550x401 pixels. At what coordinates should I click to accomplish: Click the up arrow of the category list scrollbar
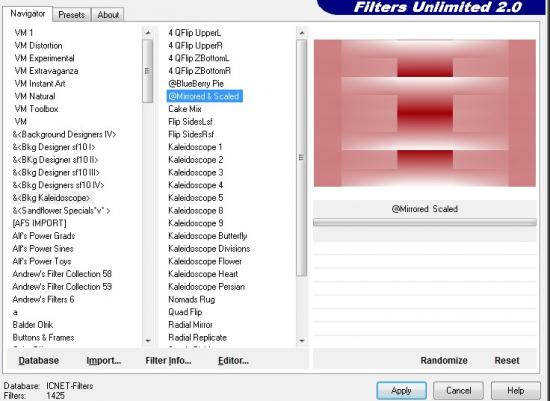pos(148,33)
